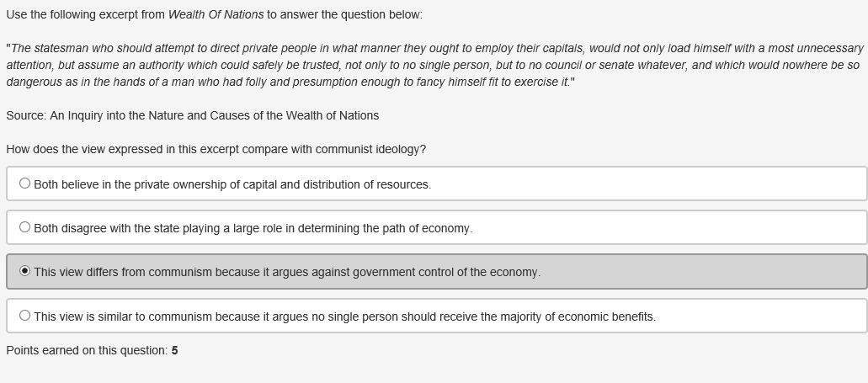Click the bold points value '5'
The width and height of the screenshot is (868, 383).
tap(174, 350)
